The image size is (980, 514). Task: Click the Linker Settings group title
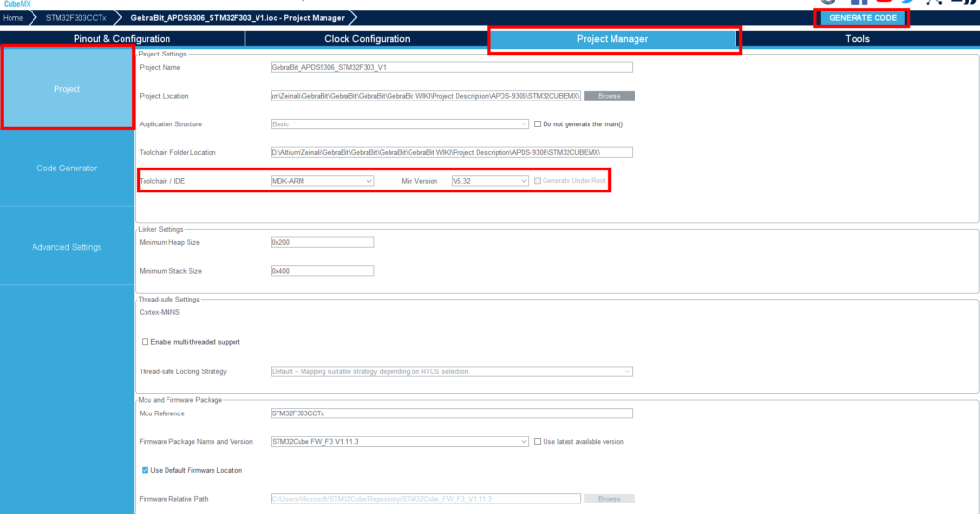[161, 229]
